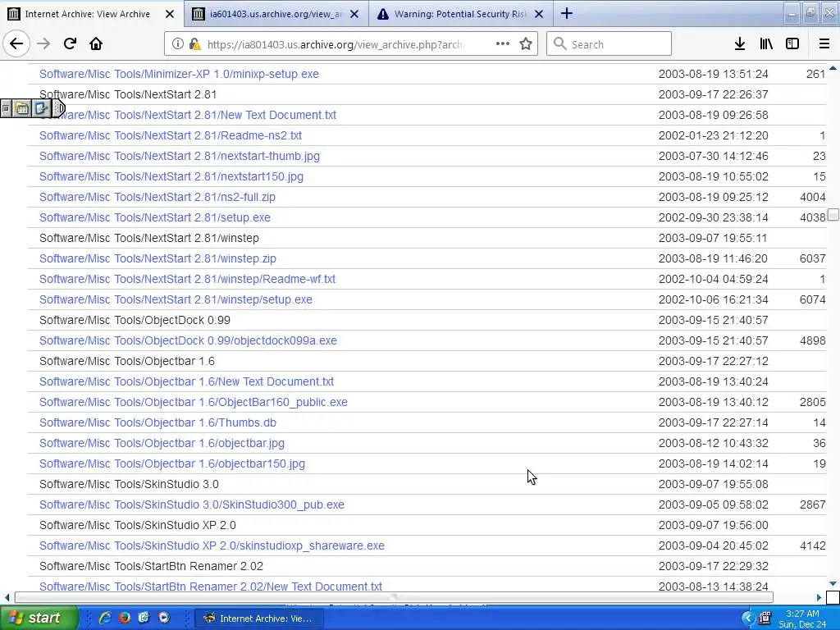The width and height of the screenshot is (840, 630).
Task: Expand hidden system tray icons
Action: coord(747,619)
